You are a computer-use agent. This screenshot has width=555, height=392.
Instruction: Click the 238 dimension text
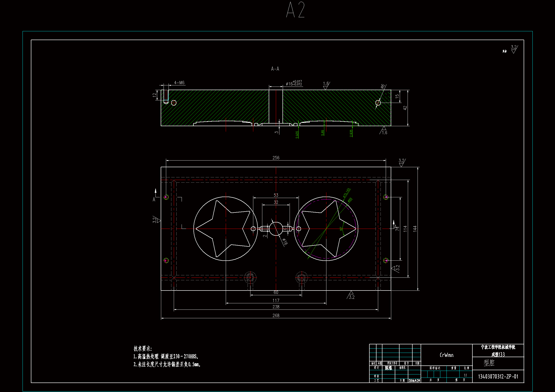pos(276,307)
